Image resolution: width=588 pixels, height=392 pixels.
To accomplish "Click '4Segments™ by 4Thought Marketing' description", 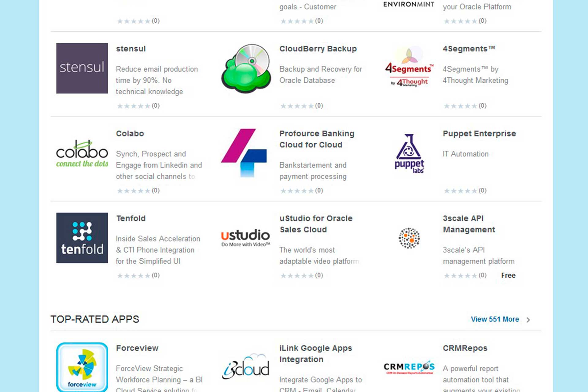I will 475,75.
